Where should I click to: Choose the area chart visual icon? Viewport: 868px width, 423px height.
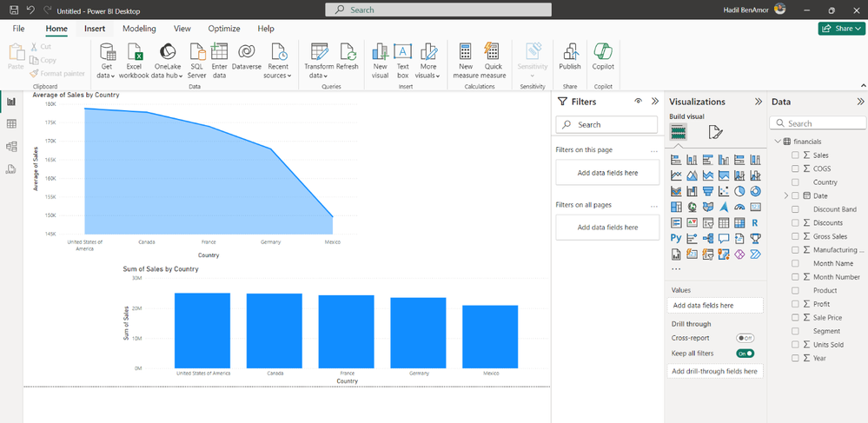[692, 175]
